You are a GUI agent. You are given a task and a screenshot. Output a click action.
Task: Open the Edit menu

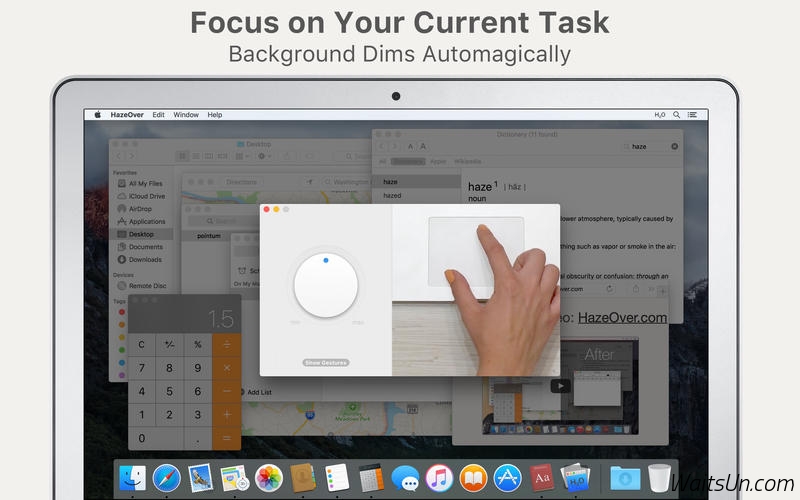pos(158,115)
